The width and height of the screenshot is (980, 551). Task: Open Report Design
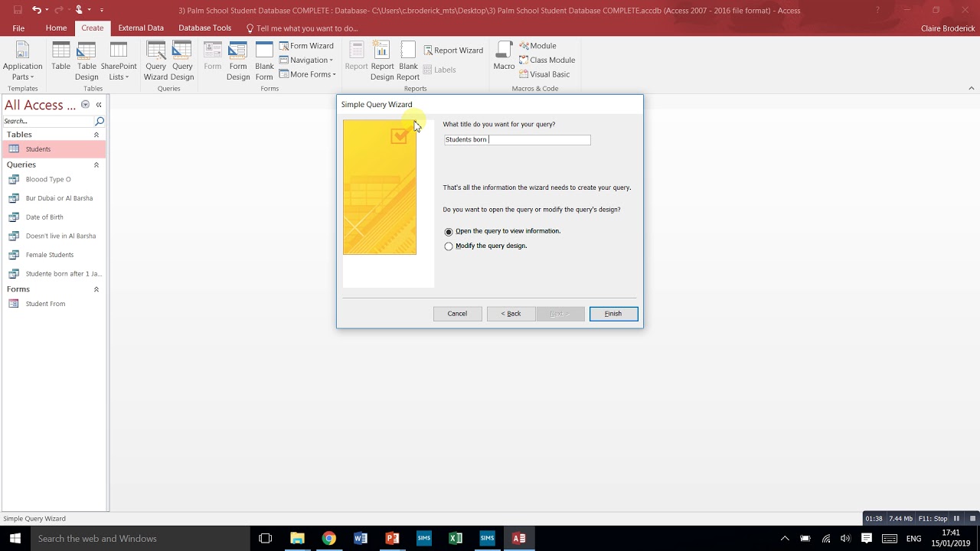coord(382,60)
